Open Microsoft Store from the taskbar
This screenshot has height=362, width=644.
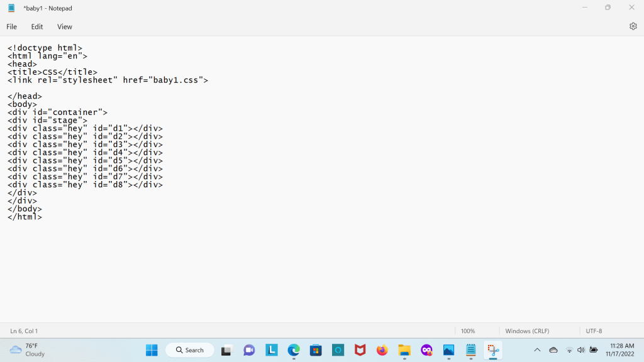click(x=316, y=350)
